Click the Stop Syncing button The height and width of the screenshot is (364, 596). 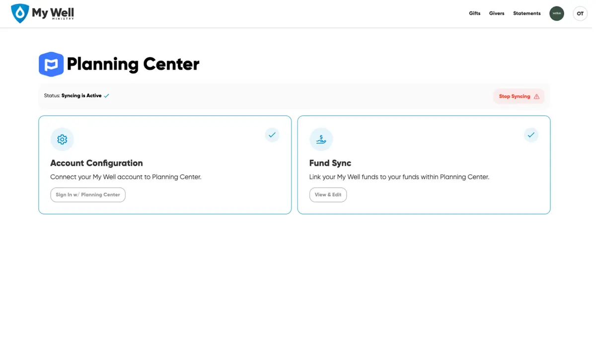[519, 96]
